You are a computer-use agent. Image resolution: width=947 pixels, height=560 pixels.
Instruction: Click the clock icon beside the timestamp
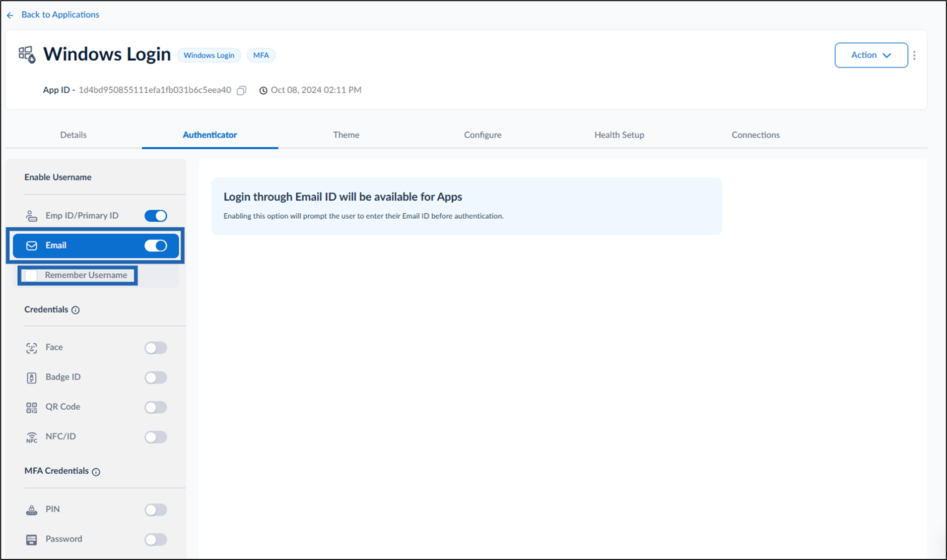tap(263, 90)
